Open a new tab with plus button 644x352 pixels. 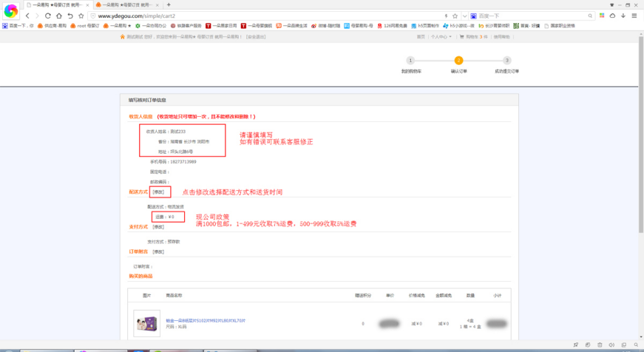(x=169, y=5)
